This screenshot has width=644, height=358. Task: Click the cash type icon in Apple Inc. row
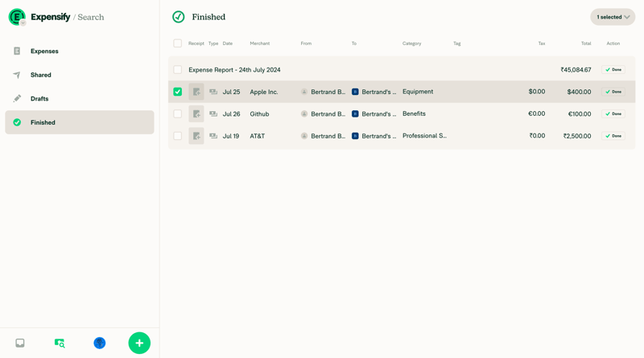coord(213,92)
